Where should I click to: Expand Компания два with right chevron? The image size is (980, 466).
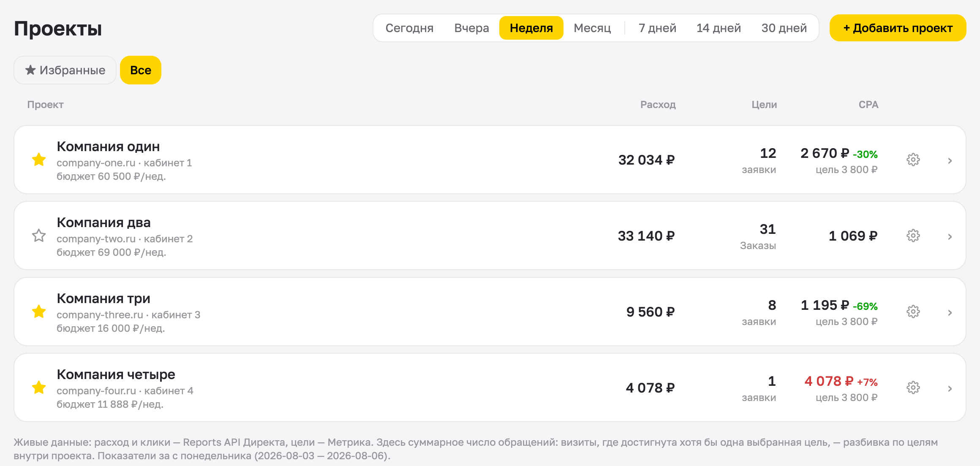pos(950,237)
